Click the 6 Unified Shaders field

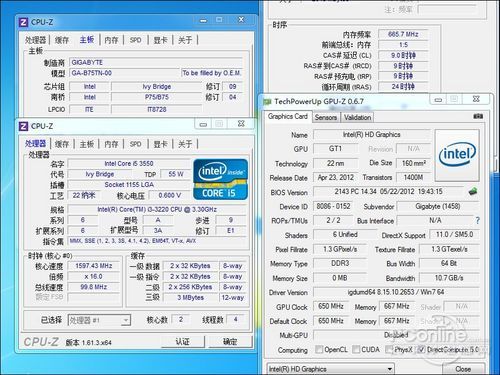(x=345, y=235)
